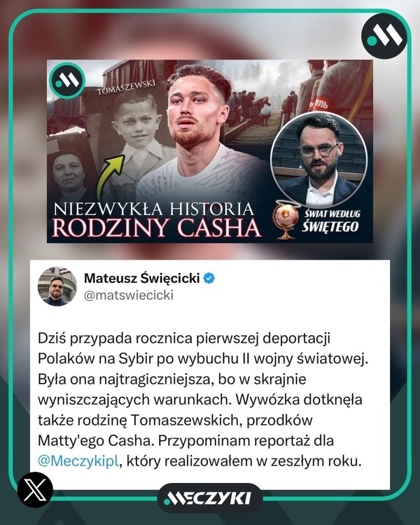Click the football globe trophy icon
Screen dimensions: 420x525
(x=286, y=220)
